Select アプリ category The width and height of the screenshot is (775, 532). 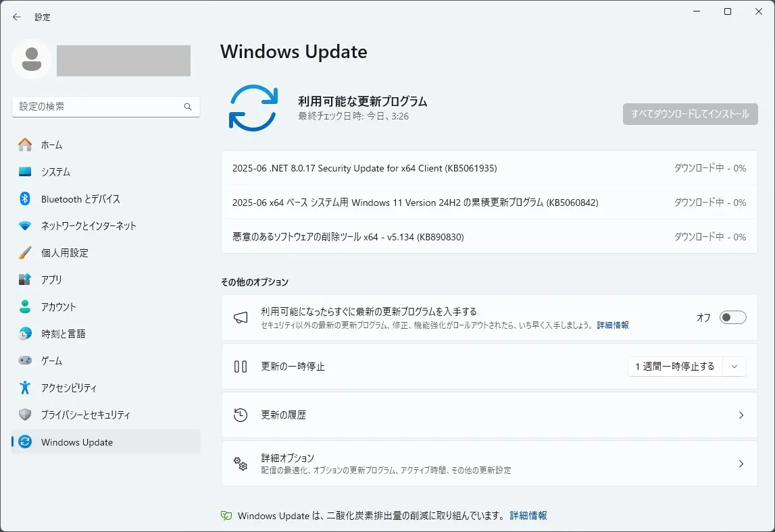pyautogui.click(x=106, y=280)
